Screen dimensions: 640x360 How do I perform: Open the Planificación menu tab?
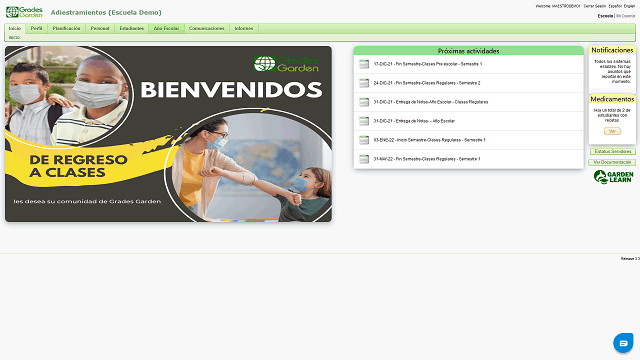click(67, 28)
